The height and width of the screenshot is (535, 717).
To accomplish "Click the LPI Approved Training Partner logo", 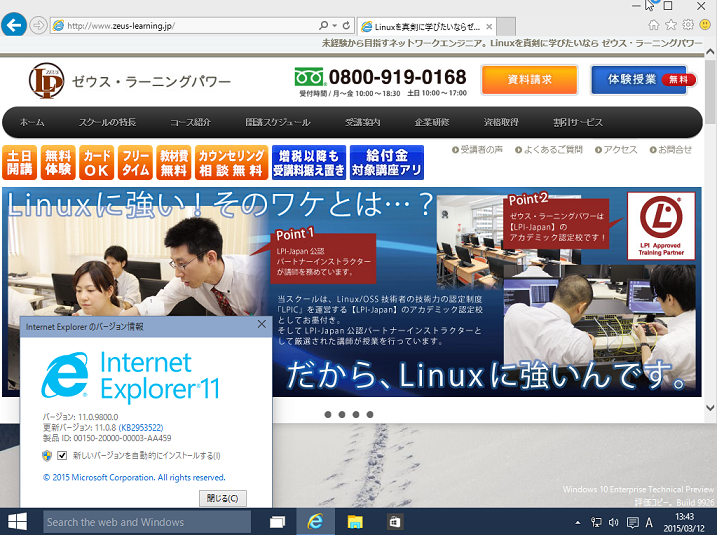I will click(x=661, y=226).
